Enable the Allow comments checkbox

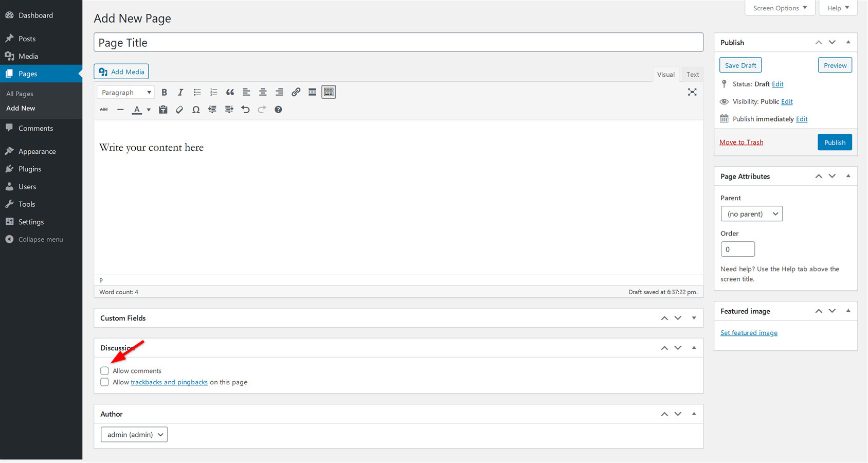(104, 370)
